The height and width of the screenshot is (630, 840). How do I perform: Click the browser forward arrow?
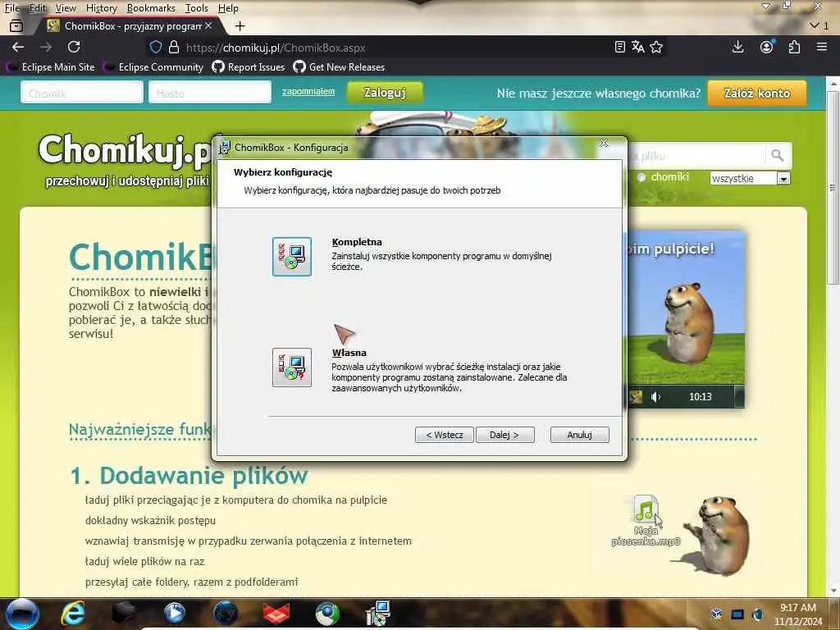click(46, 47)
